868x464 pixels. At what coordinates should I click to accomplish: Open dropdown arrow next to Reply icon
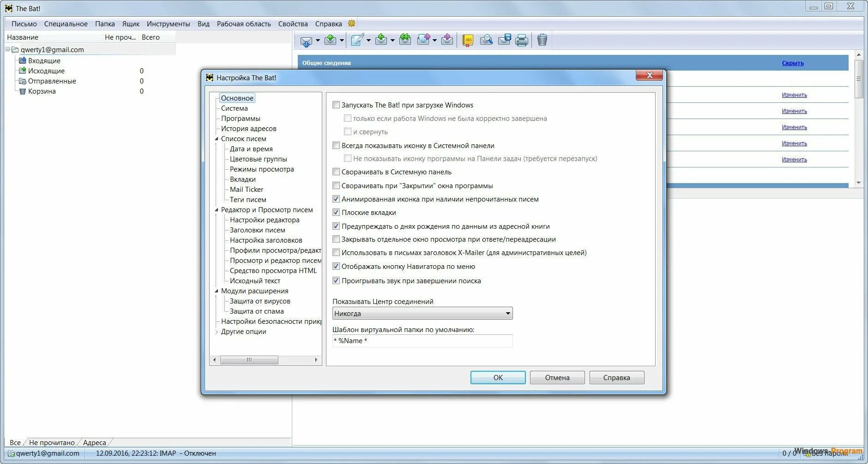pos(392,41)
